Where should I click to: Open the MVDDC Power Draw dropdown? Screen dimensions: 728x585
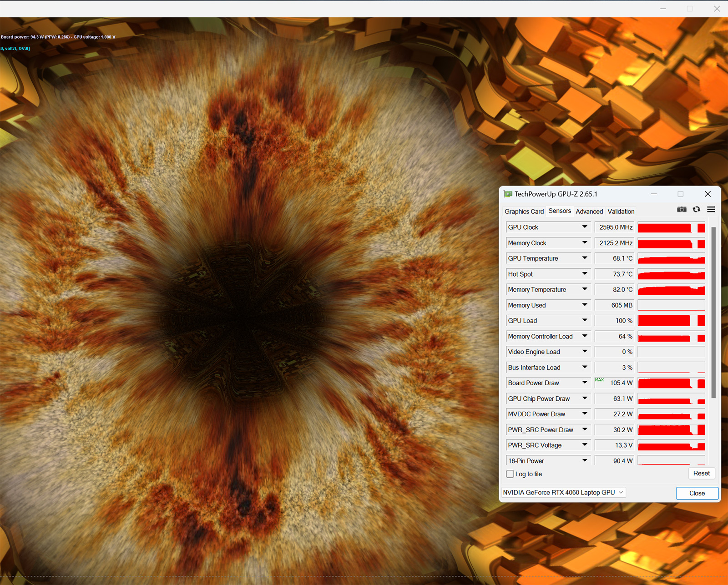[585, 414]
